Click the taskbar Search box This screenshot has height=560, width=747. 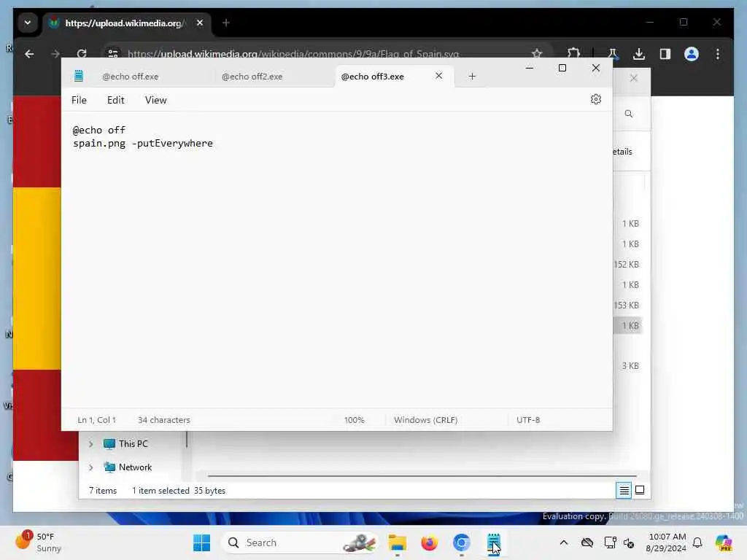tap(299, 542)
